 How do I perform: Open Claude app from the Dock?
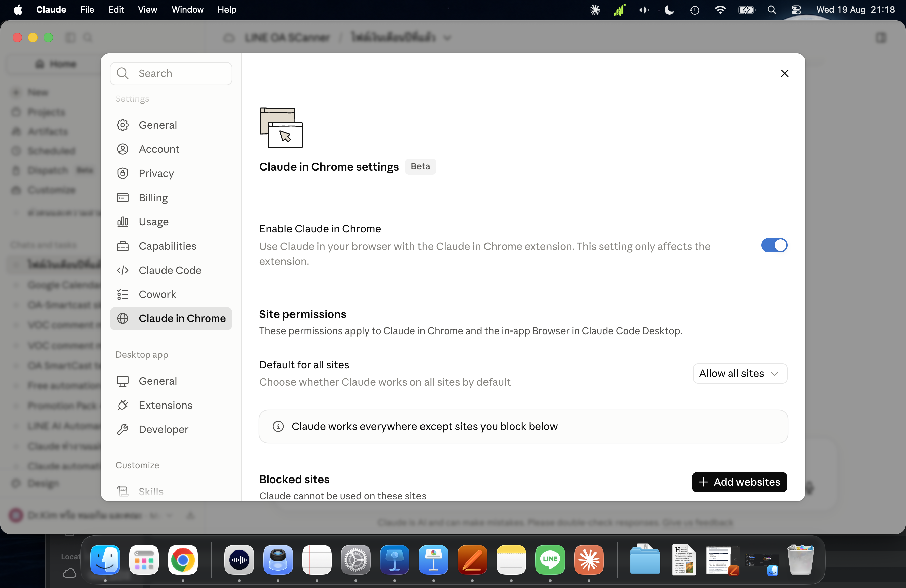point(588,560)
